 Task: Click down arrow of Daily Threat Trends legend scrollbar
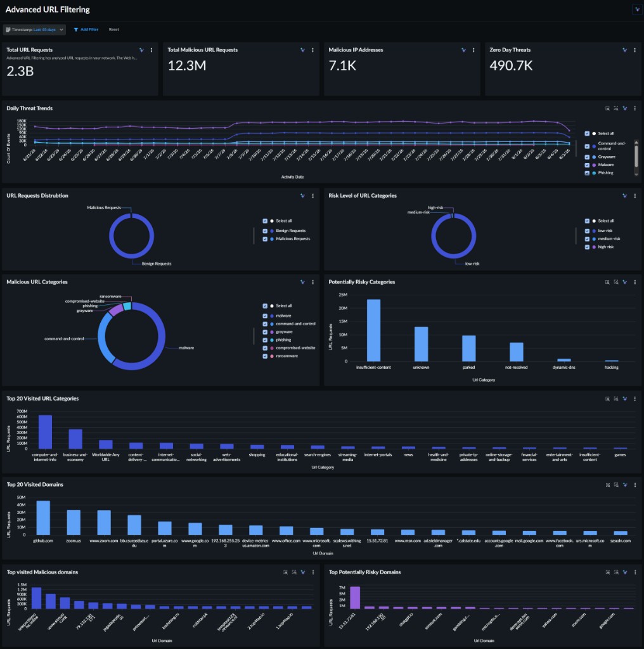click(636, 174)
